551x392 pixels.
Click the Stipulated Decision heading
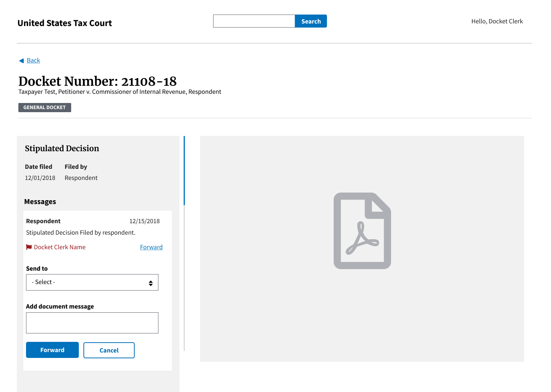[62, 149]
